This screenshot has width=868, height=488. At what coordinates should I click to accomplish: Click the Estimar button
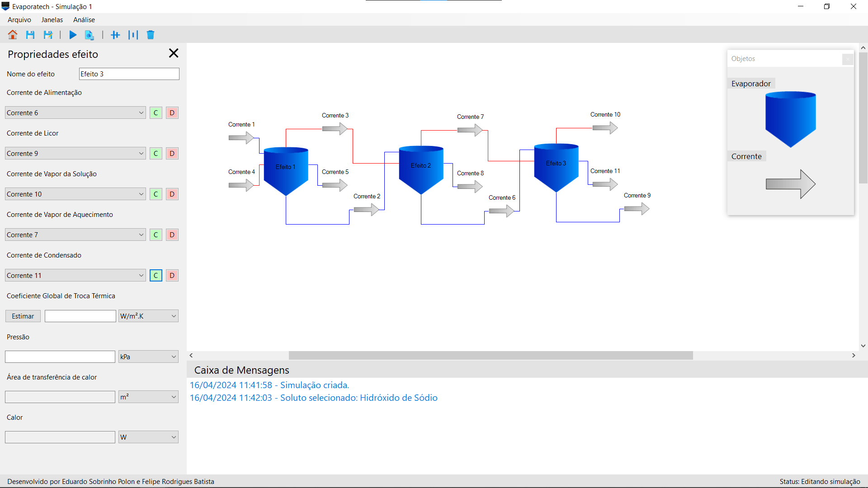coord(23,316)
